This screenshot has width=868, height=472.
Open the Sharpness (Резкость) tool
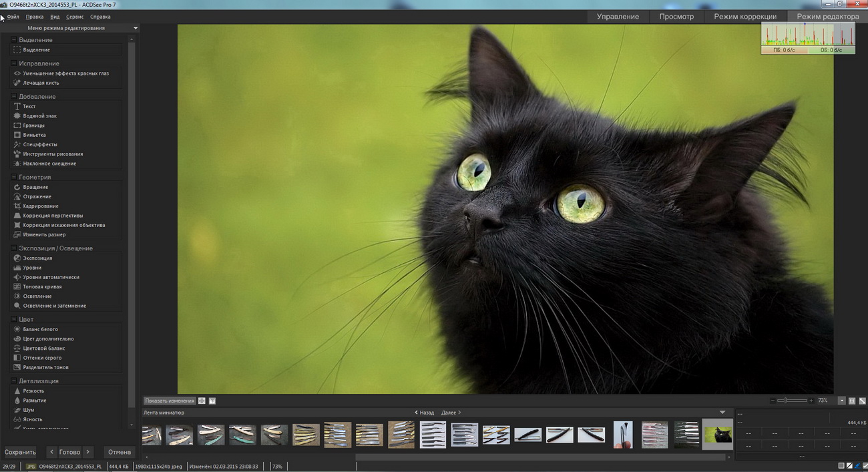33,391
